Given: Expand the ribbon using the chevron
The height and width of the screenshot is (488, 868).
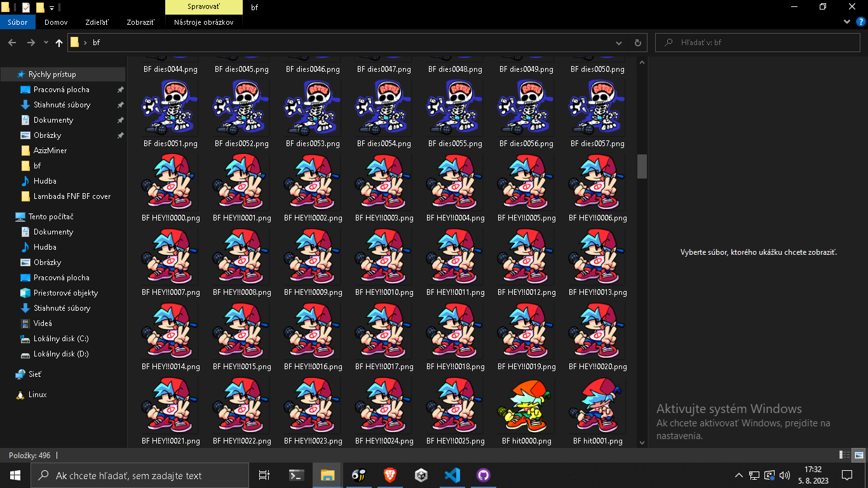Looking at the screenshot, I should (x=847, y=22).
